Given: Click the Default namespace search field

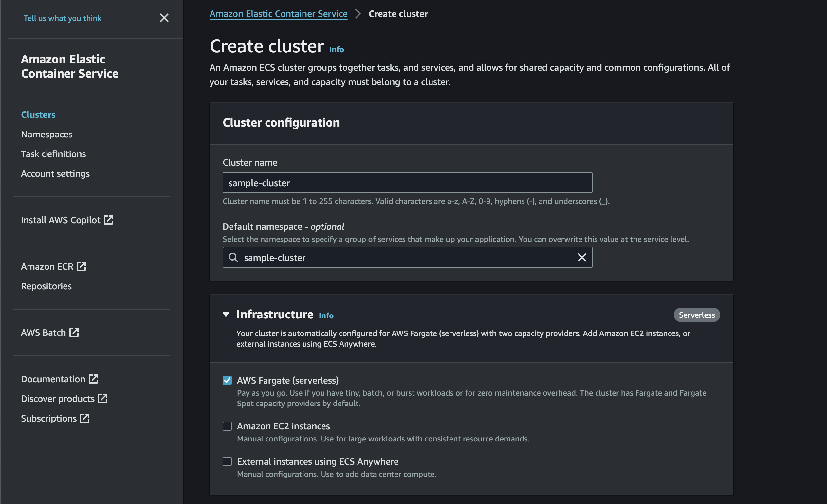Looking at the screenshot, I should coord(407,257).
